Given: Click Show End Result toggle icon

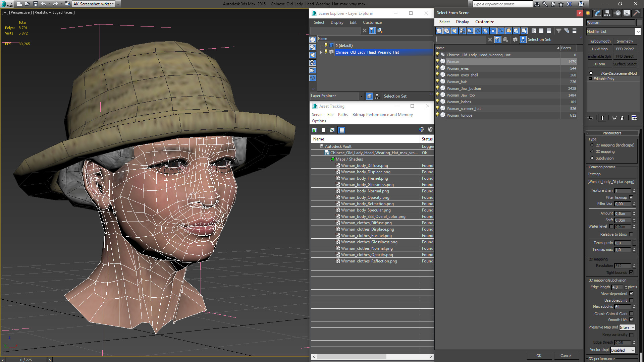Looking at the screenshot, I should (x=602, y=118).
